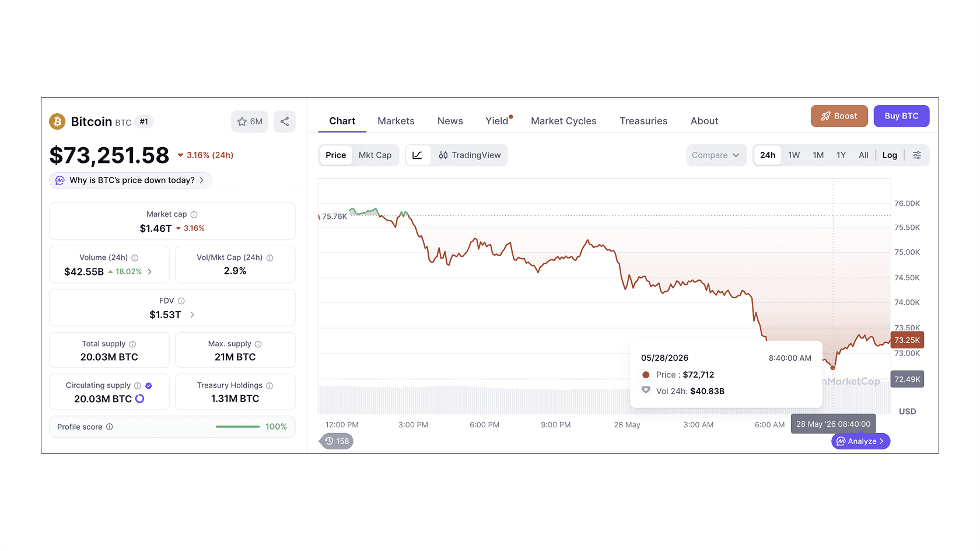Click the 21M BTC max supply value
This screenshot has height=551, width=980.
click(235, 357)
